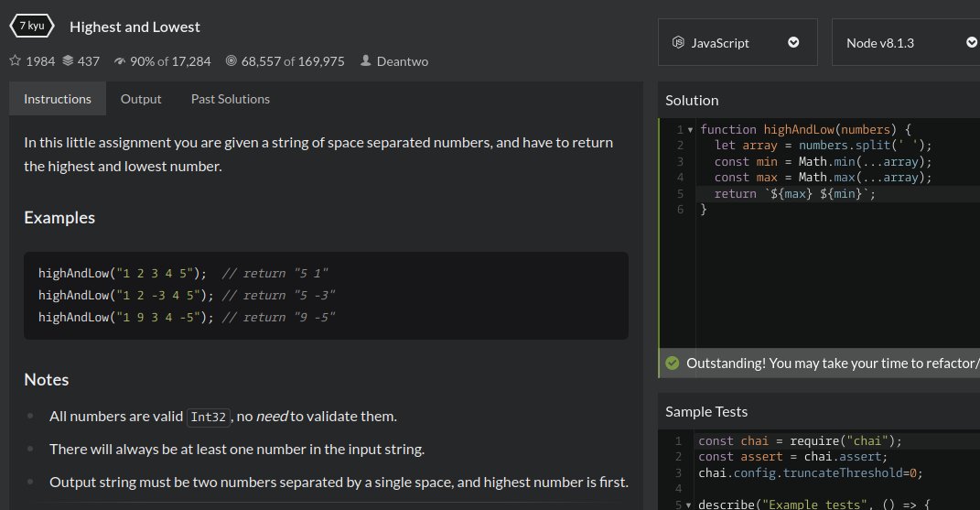
Task: Click the 1984 stars count
Action: [40, 61]
